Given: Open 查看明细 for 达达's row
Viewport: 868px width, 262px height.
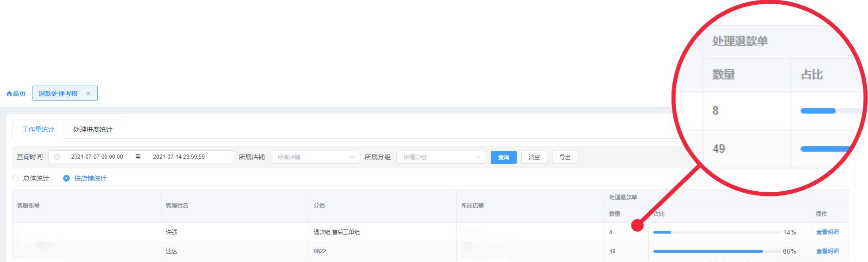Looking at the screenshot, I should (x=827, y=251).
